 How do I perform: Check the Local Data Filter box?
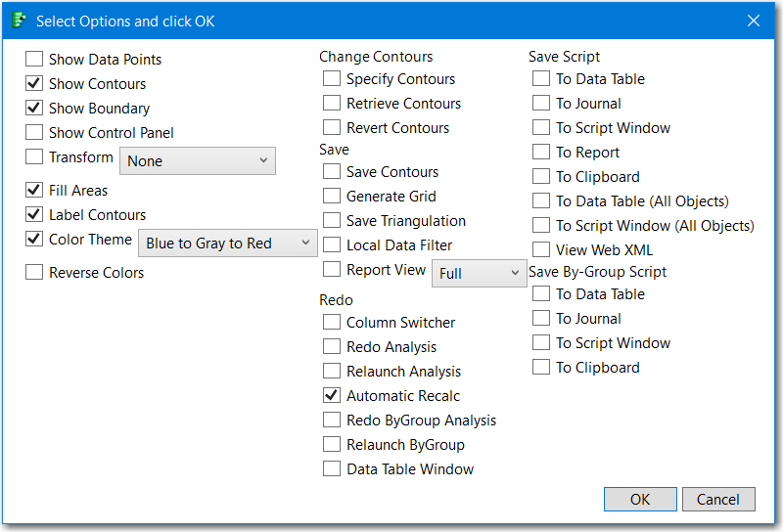point(332,245)
